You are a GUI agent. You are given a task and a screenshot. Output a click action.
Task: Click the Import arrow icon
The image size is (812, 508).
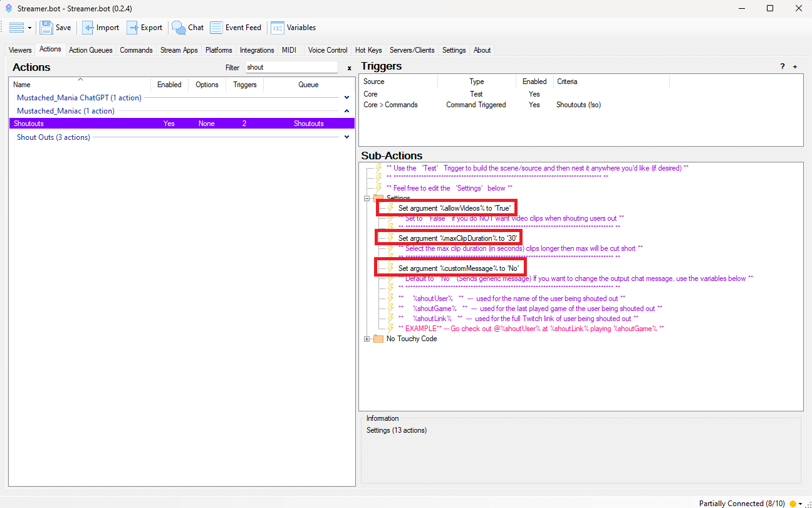[x=88, y=28]
